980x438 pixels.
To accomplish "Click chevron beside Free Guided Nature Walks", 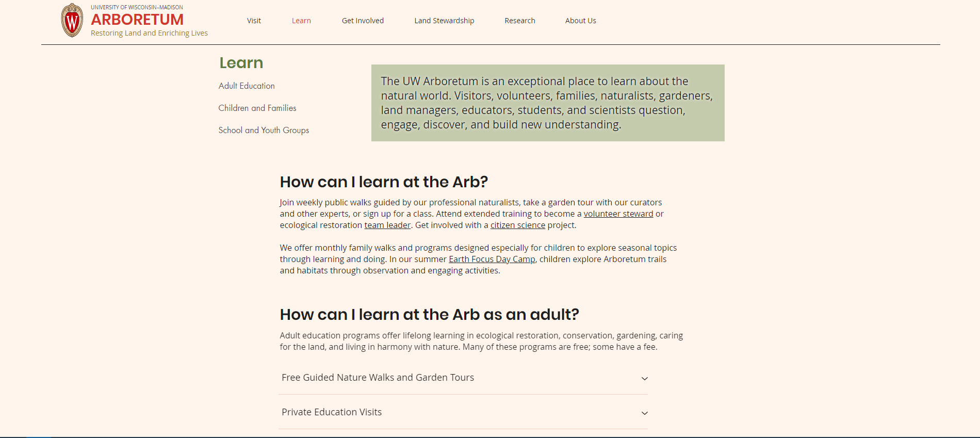I will click(644, 379).
